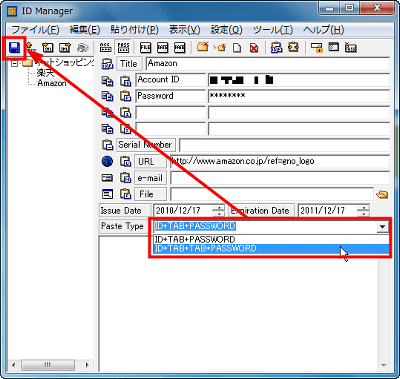
Task: Click the Serial Number button
Action: click(x=146, y=145)
